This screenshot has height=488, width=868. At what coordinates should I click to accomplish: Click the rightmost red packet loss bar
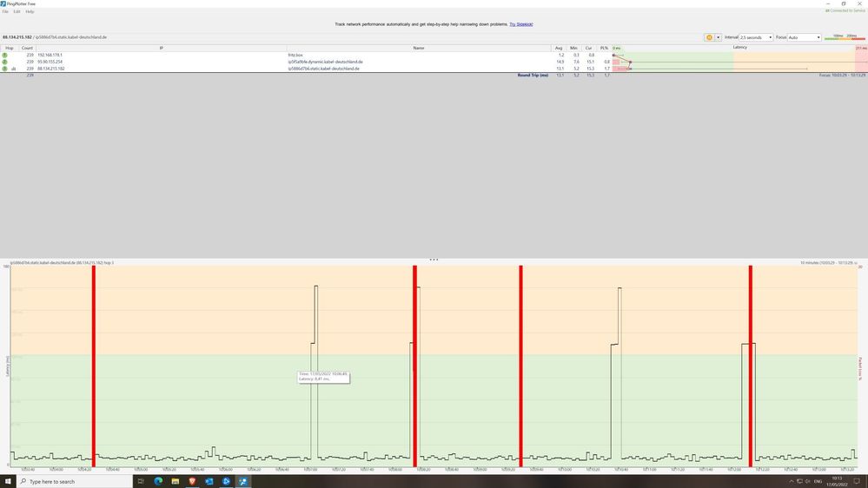751,366
